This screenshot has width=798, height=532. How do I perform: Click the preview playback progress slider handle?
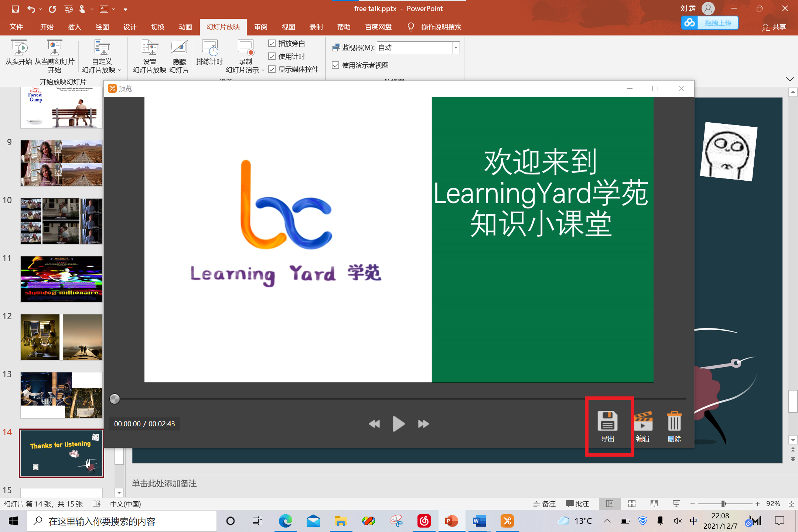pos(115,399)
